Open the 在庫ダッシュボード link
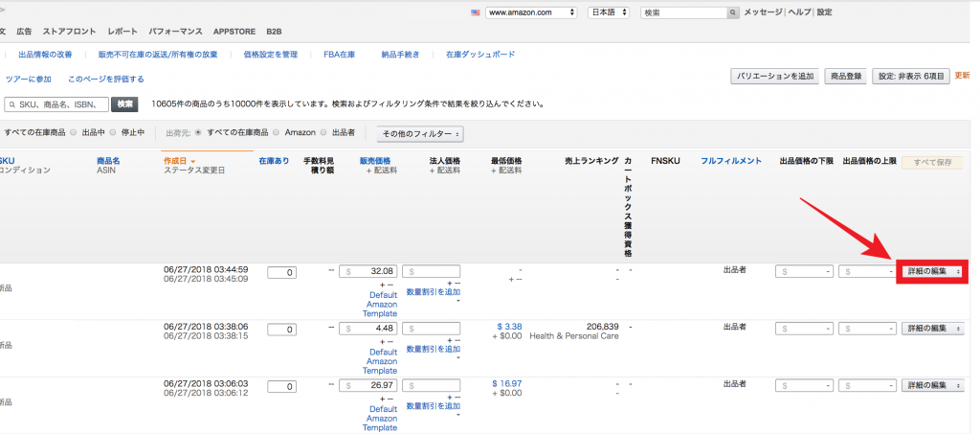 480,55
